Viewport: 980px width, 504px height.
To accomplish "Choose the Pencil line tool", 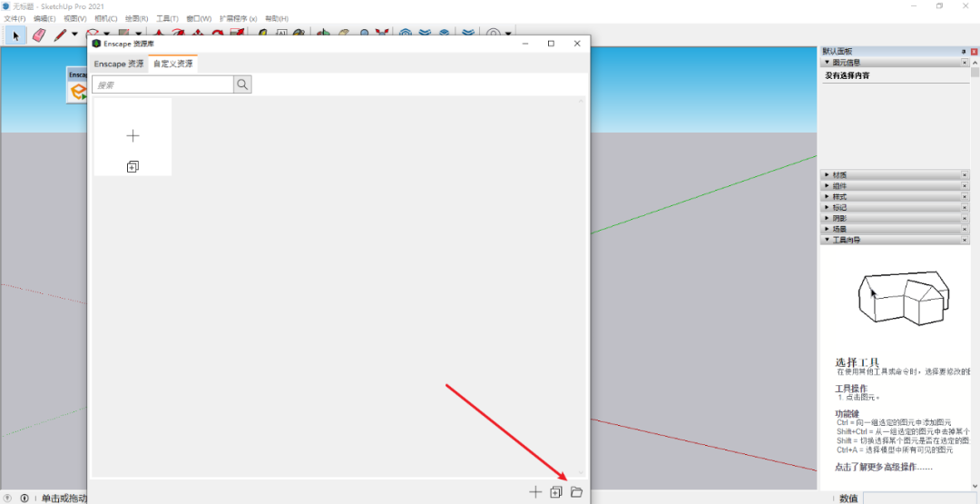I will (x=60, y=35).
